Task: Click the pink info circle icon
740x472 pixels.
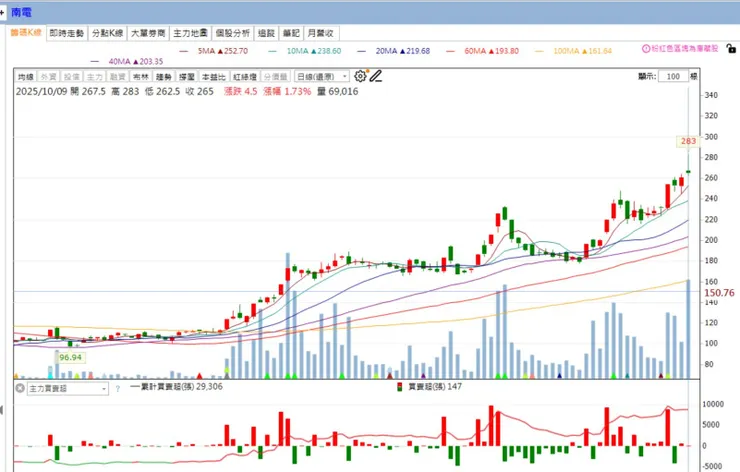Action: tap(646, 48)
